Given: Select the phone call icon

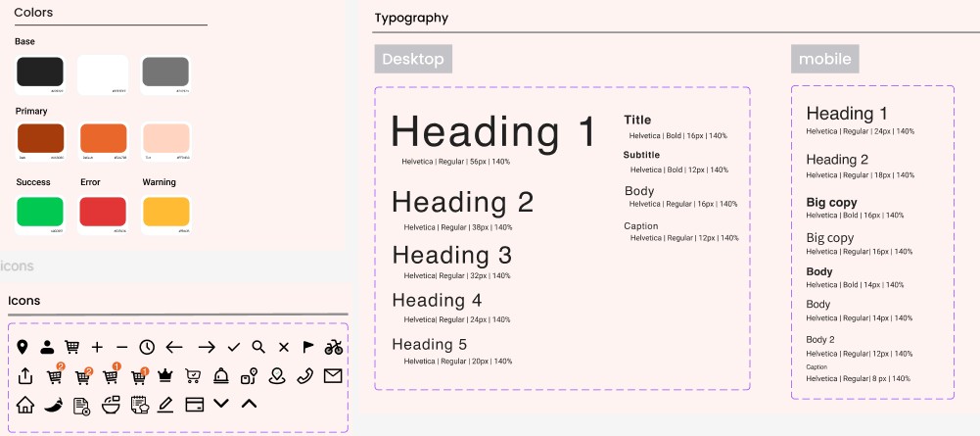Looking at the screenshot, I should 305,376.
